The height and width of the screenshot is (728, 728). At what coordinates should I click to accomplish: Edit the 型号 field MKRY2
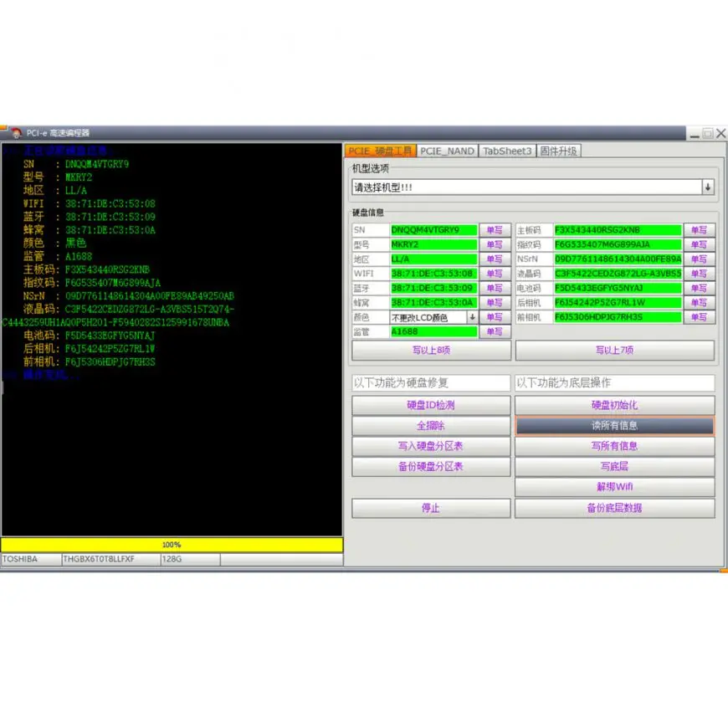pos(434,244)
